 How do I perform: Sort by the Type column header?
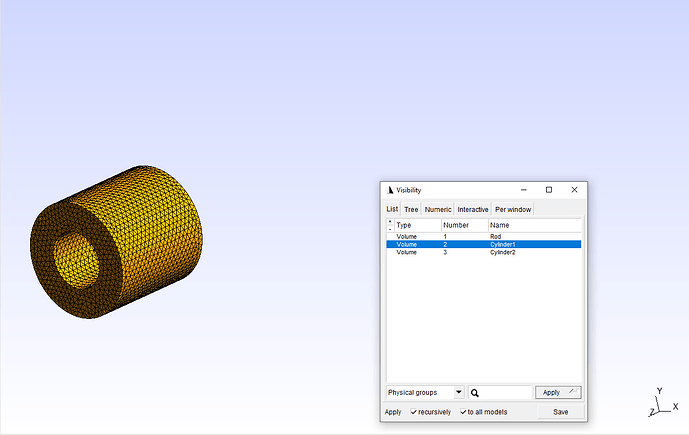[x=417, y=225]
